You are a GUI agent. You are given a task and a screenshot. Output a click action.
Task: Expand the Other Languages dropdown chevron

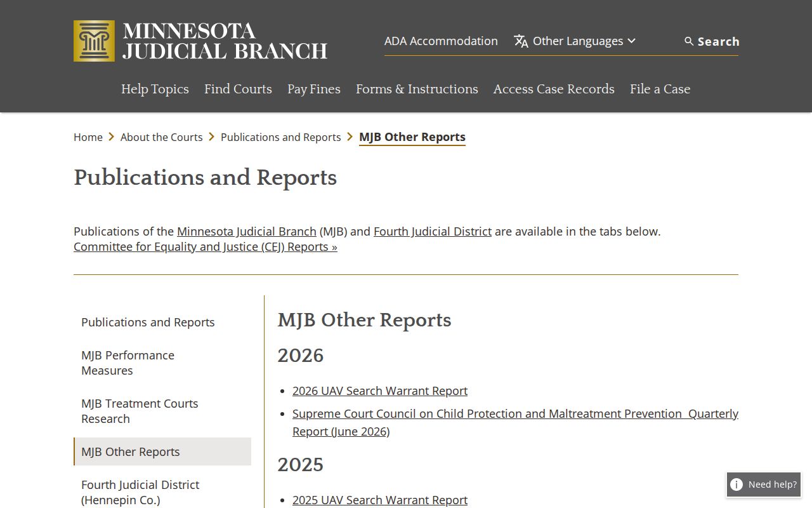click(x=631, y=41)
